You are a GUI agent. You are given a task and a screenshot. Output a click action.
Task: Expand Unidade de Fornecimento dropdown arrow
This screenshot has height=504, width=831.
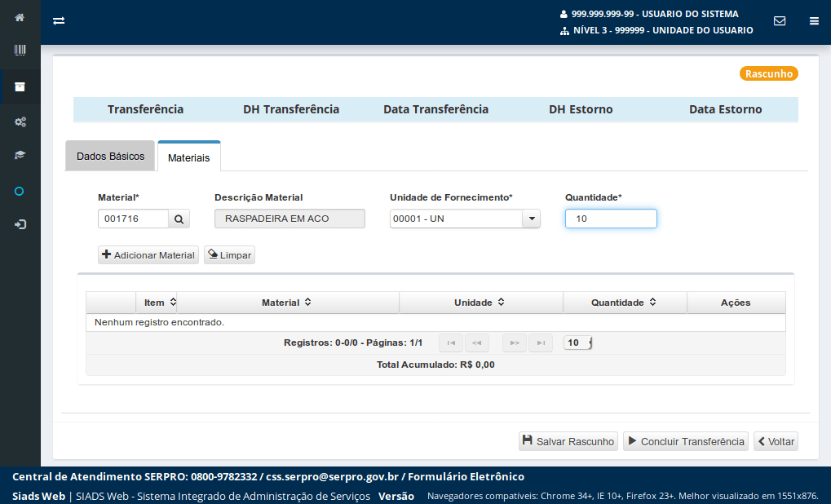point(531,219)
